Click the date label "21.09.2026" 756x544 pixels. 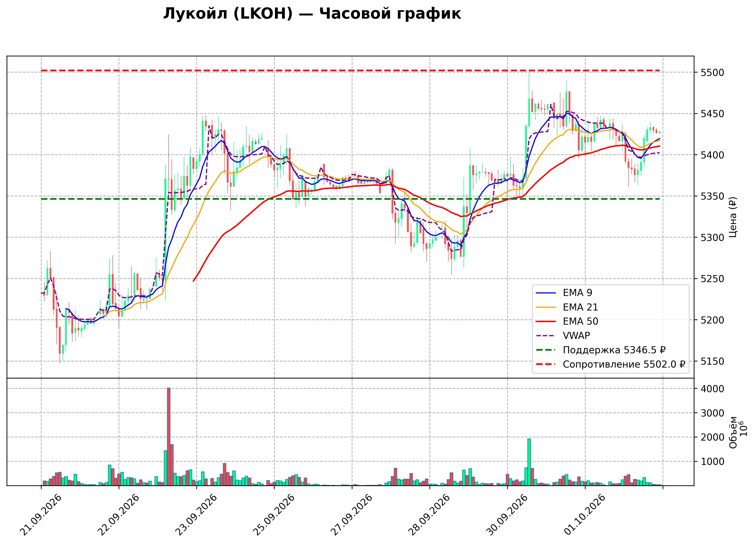coord(41,515)
